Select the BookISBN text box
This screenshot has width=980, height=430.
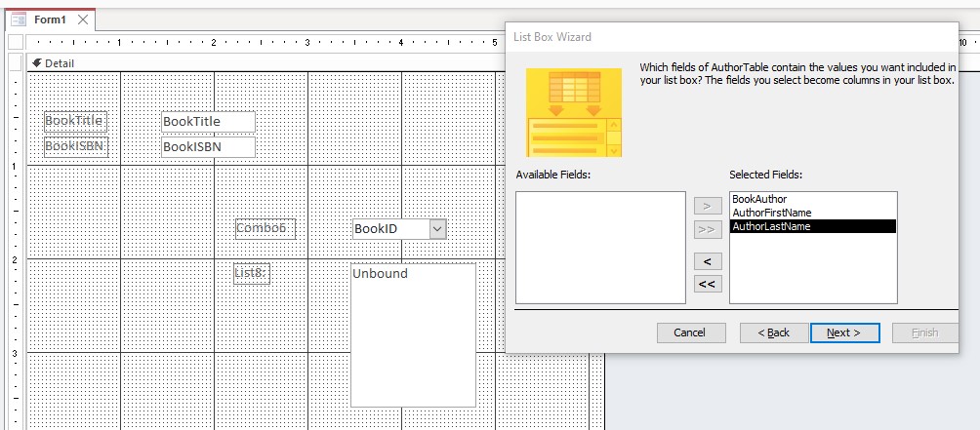[x=208, y=147]
